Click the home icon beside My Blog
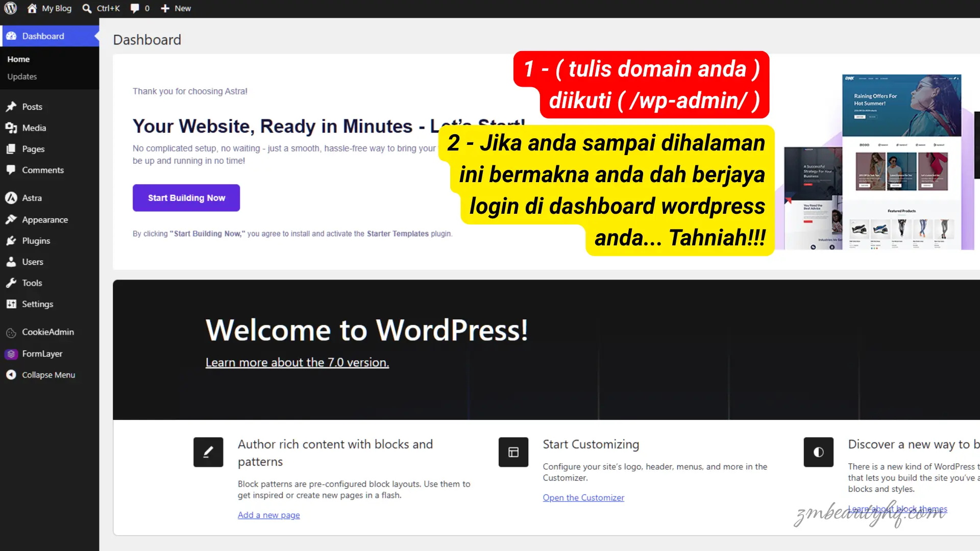980x551 pixels. pos(32,8)
